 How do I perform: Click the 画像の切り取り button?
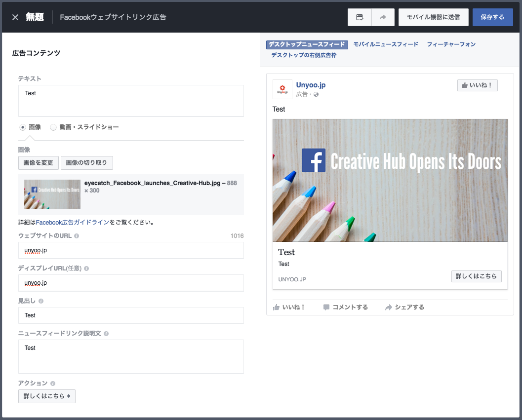click(86, 163)
